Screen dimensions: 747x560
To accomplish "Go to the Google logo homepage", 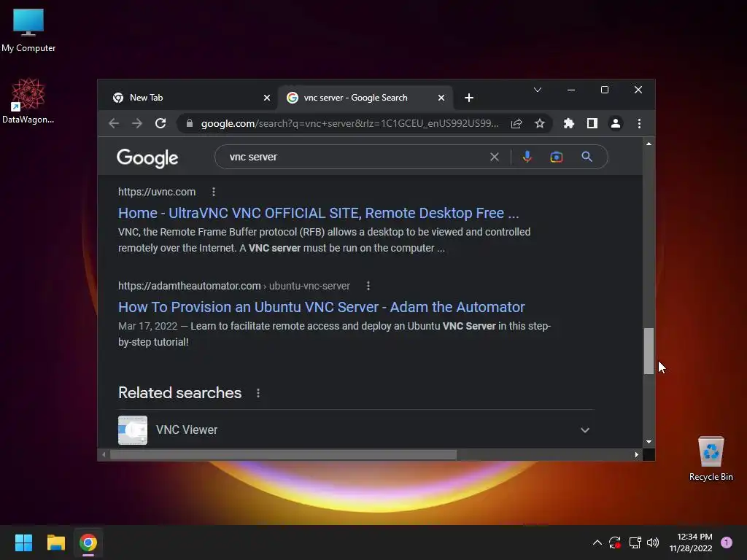I will 147,157.
